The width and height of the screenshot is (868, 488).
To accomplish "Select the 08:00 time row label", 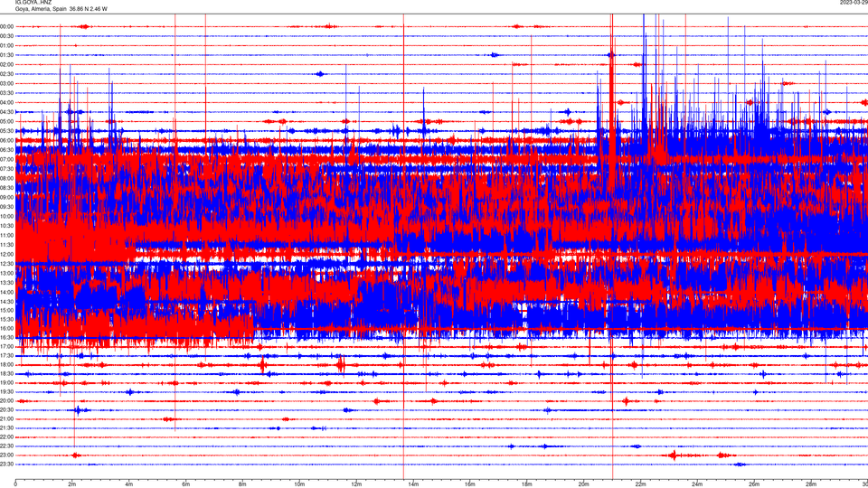I will click(x=6, y=178).
